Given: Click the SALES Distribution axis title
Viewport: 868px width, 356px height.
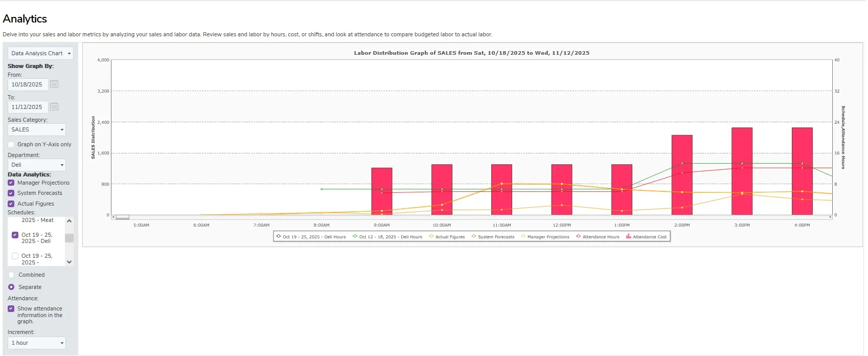Looking at the screenshot, I should point(93,137).
